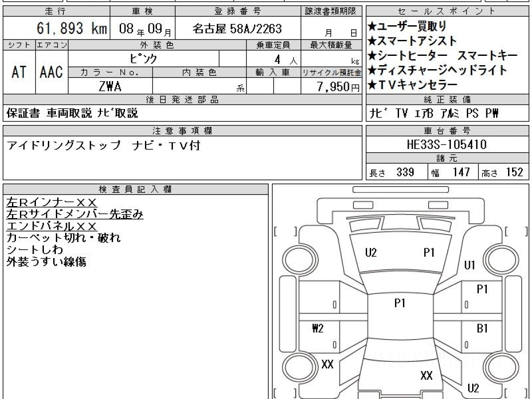Screen dimensions: 532x399
Task: Click the 純正装備 section header
Action: (447, 100)
